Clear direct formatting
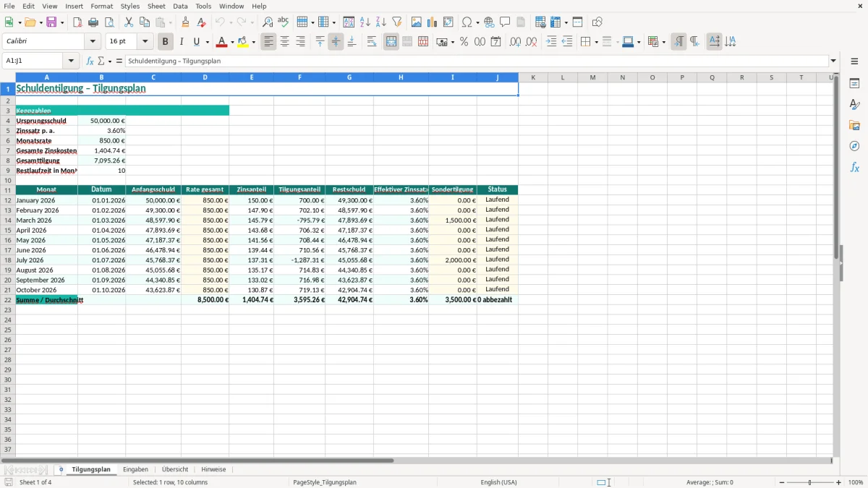Viewport: 868px width, 488px height. (x=201, y=22)
